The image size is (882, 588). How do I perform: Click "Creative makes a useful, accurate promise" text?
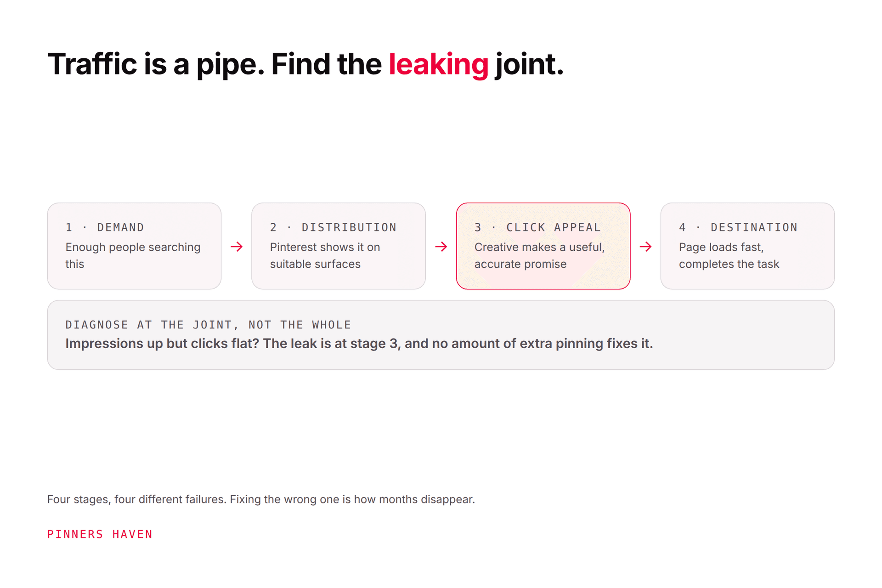(539, 255)
